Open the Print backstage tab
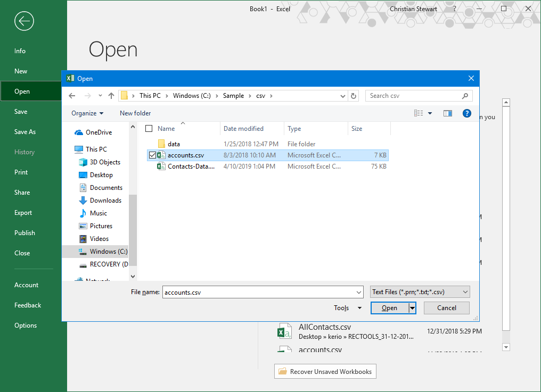Image resolution: width=541 pixels, height=392 pixels. tap(21, 172)
